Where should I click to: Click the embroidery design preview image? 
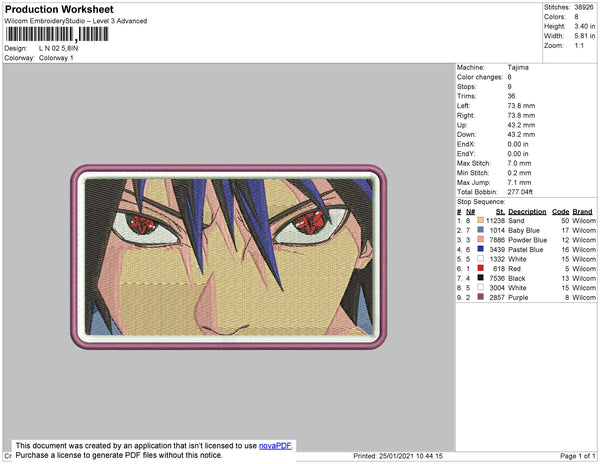[x=228, y=257]
